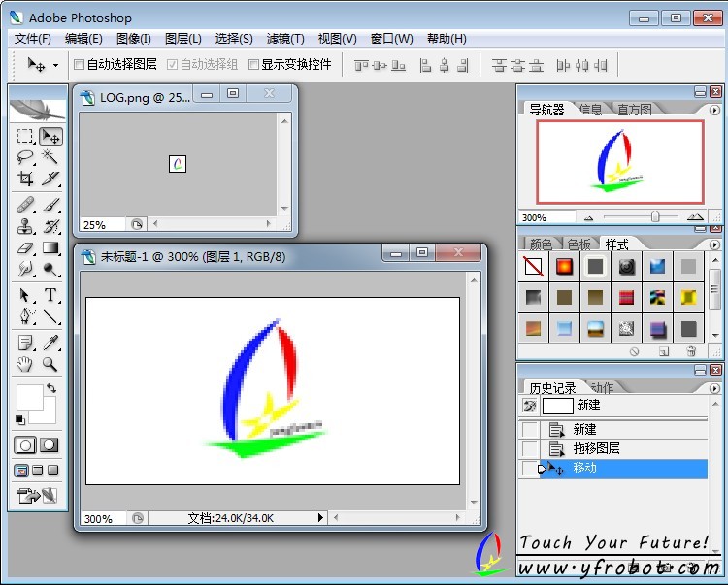
Task: Select the Magic Wand tool
Action: coord(50,157)
